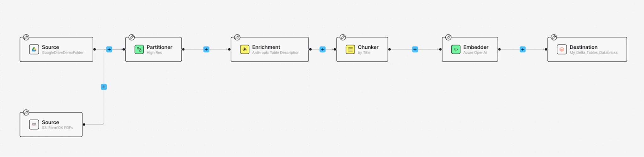This screenshot has height=157, width=644.
Task: Click the yellow Enrichment asterisk icon
Action: [245, 49]
